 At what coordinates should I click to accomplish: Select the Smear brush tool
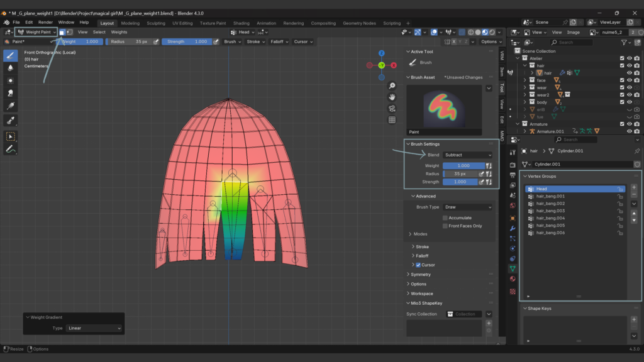(11, 93)
